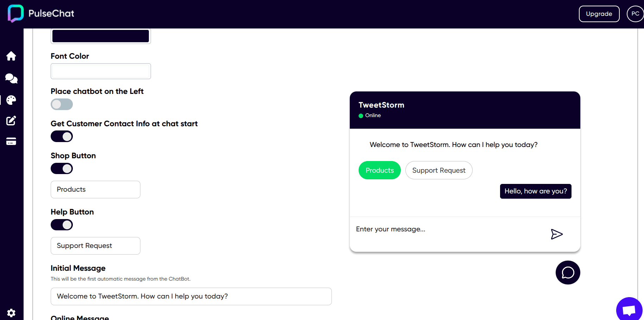Click the PulseChat logo
Viewport: 644px width, 320px height.
tap(40, 13)
